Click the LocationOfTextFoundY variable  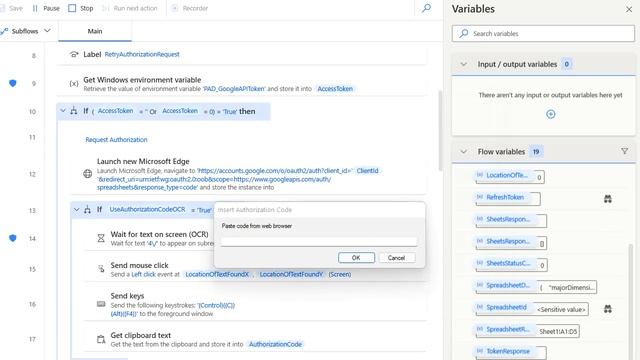[x=291, y=274]
